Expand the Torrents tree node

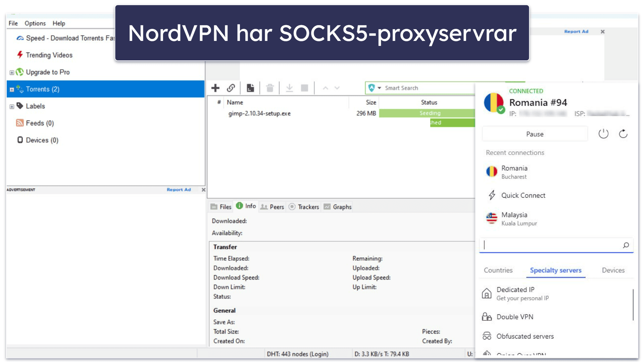point(12,90)
